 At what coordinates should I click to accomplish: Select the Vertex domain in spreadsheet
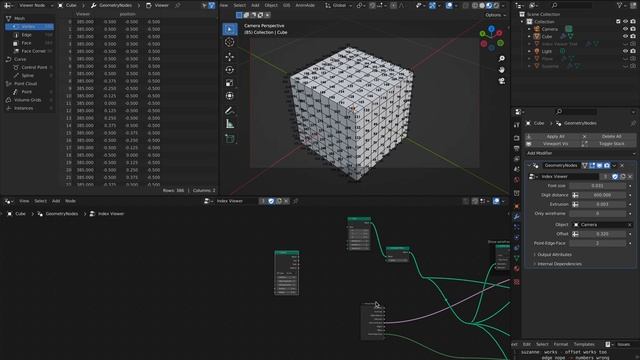pyautogui.click(x=29, y=27)
